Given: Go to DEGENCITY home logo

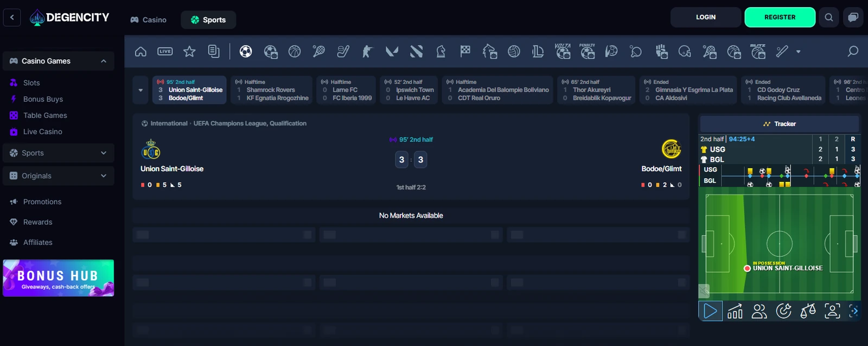Looking at the screenshot, I should pyautogui.click(x=69, y=17).
